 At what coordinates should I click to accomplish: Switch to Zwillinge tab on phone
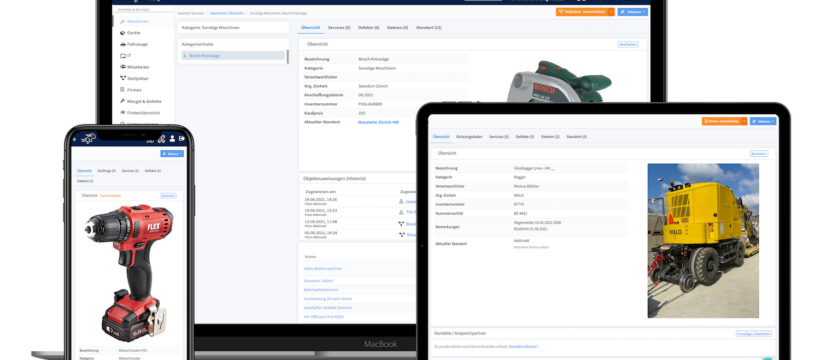107,171
